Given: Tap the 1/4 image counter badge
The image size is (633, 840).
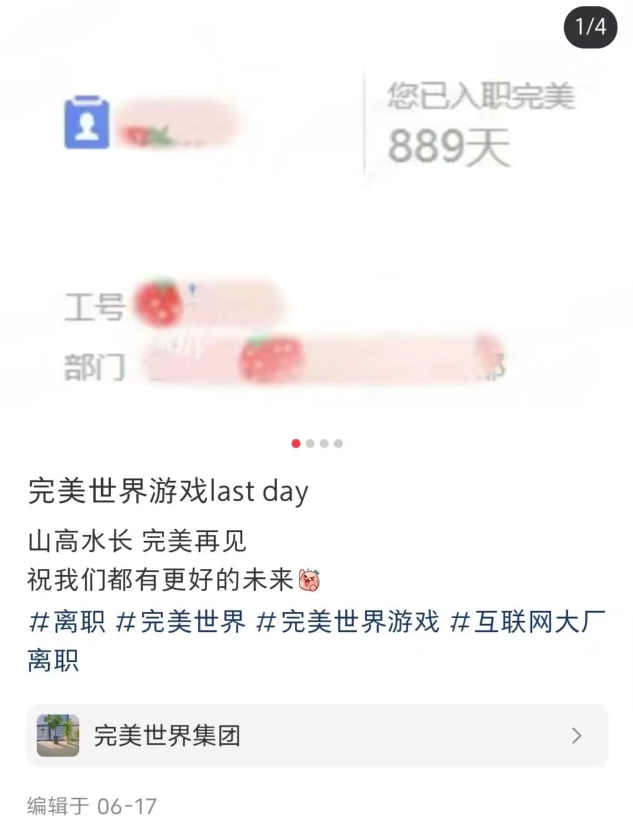Looking at the screenshot, I should [590, 26].
